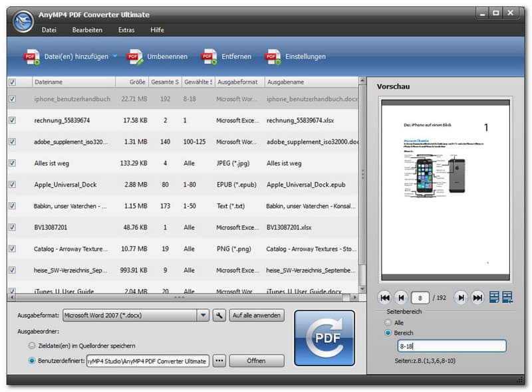Viewport: 532px width, 392px height.
Task: Sort by the Dateiname column header
Action: tap(74, 82)
